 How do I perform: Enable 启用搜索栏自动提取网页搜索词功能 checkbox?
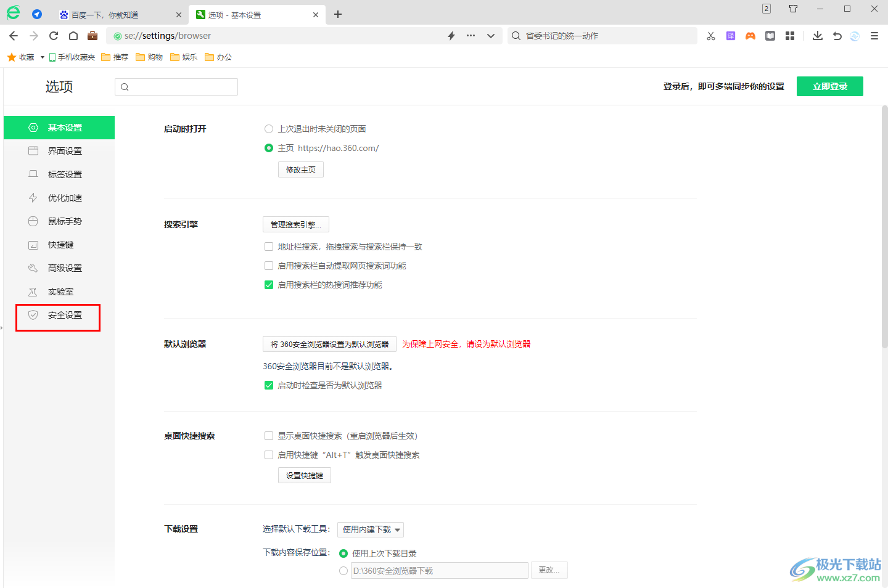[x=269, y=266]
